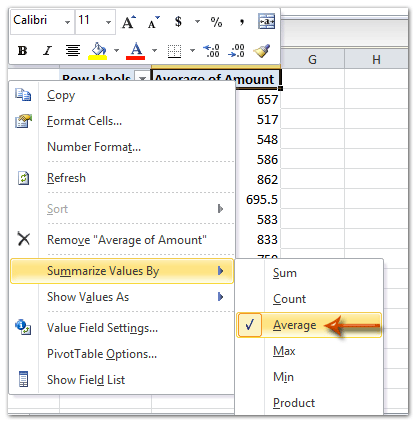
Task: Open the font size 11 dropdown
Action: click(x=108, y=22)
